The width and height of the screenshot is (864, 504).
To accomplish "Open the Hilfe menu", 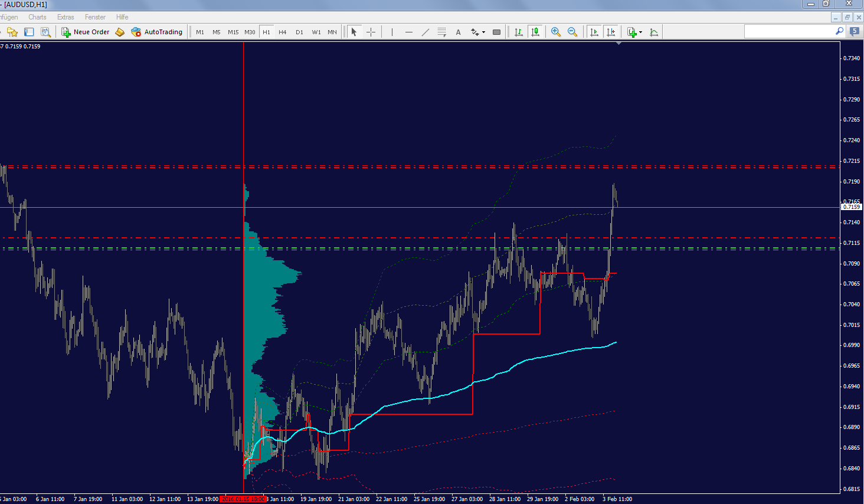I will (122, 17).
